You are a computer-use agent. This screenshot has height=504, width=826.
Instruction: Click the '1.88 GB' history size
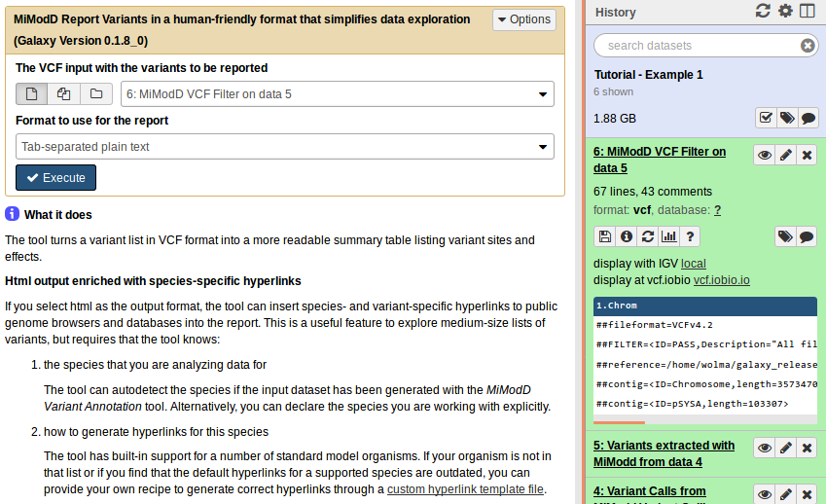pos(614,119)
